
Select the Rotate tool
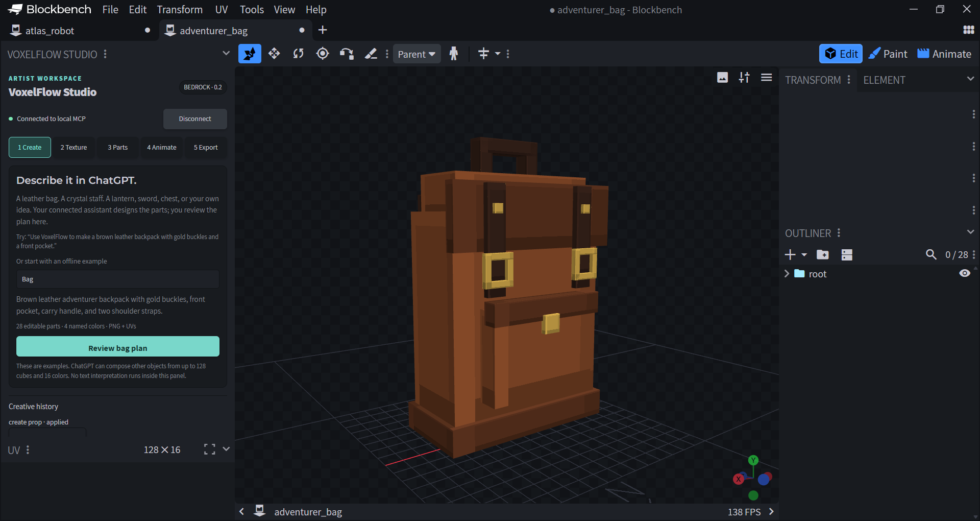299,54
